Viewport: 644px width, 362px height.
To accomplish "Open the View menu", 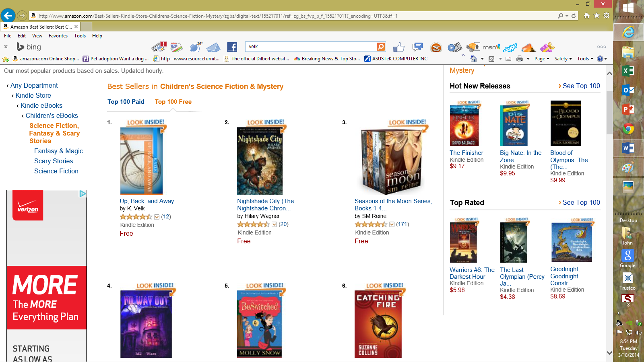I will coord(37,36).
